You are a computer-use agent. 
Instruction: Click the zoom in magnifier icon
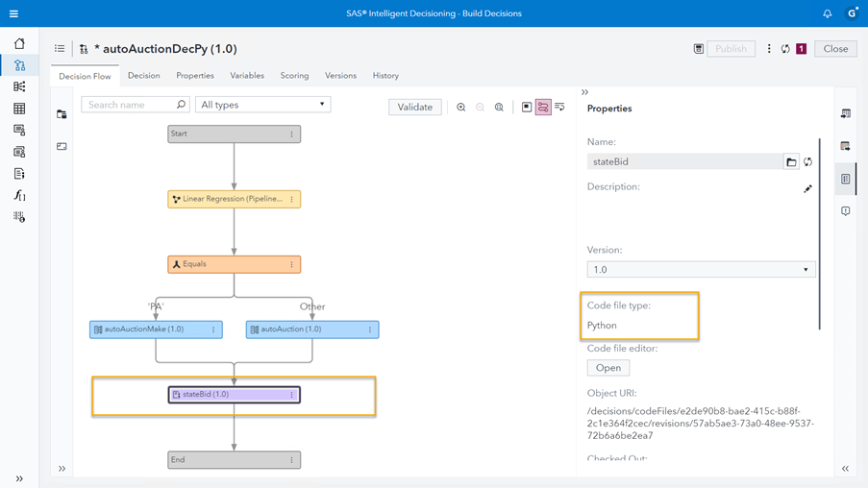(x=461, y=107)
